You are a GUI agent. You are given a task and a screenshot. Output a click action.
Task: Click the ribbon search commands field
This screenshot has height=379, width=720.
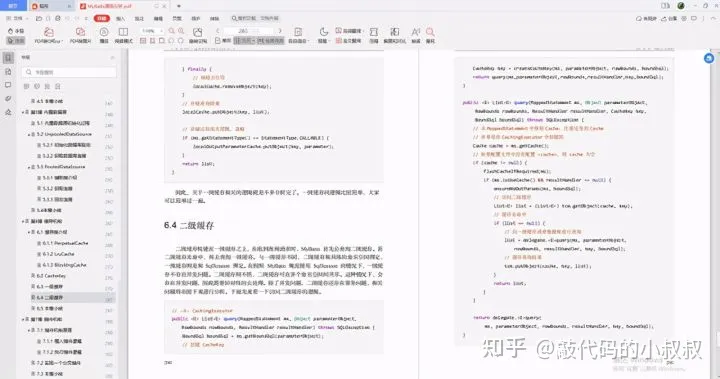[x=255, y=18]
